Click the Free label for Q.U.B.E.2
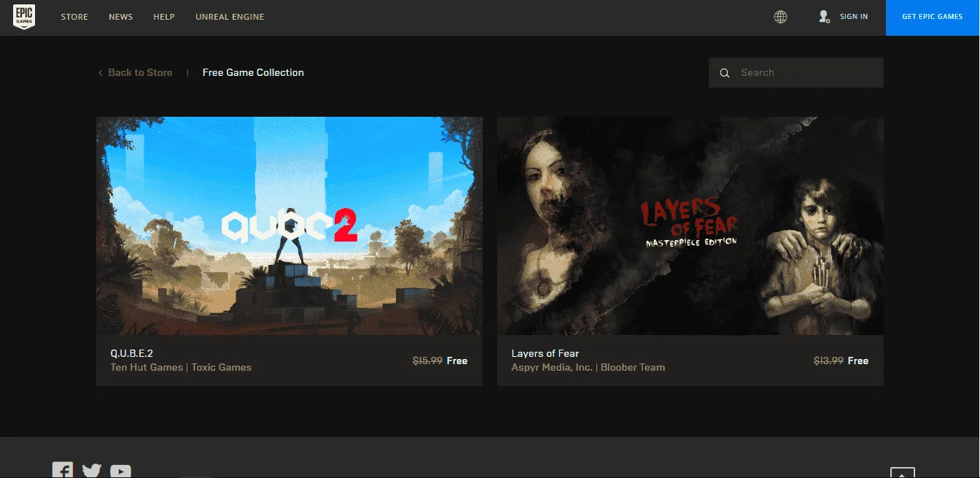This screenshot has width=980, height=478. (x=457, y=361)
